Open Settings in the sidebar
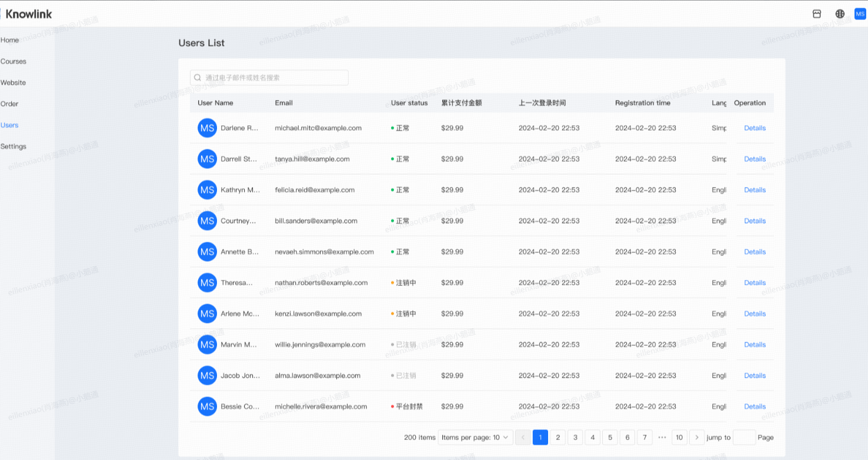Screen dimensions: 868x460 [14, 146]
